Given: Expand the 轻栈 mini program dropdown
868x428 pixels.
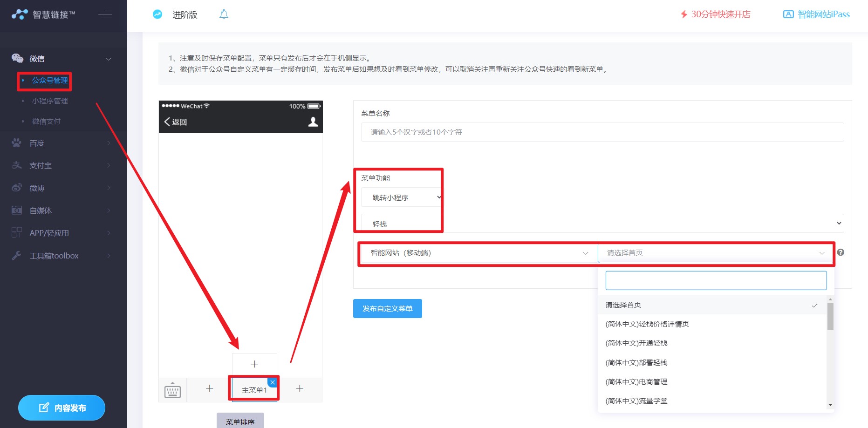Looking at the screenshot, I should tap(602, 224).
